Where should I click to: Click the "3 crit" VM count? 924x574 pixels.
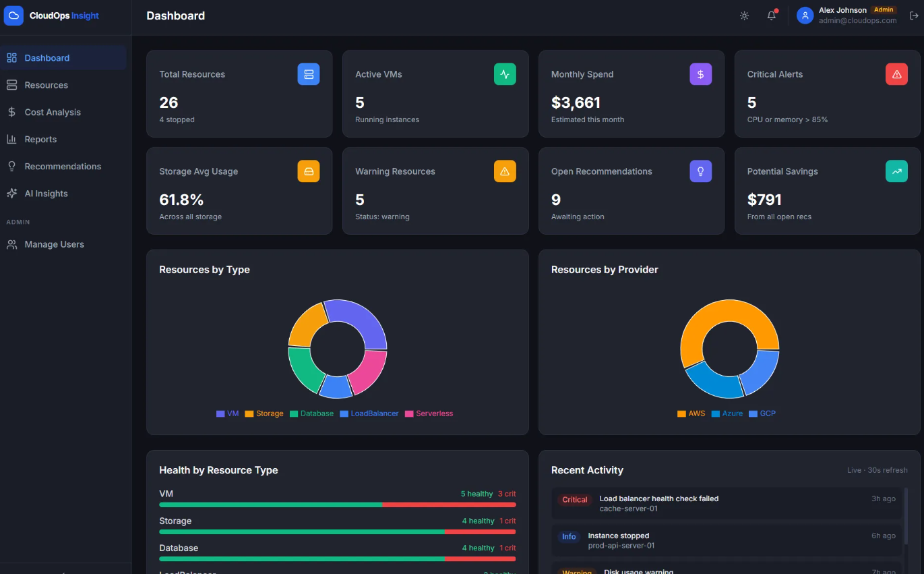(x=507, y=494)
